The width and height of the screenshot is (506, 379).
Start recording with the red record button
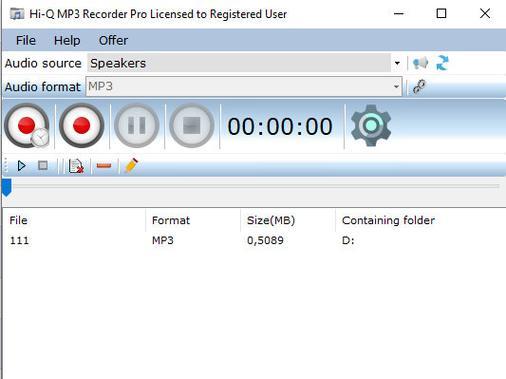pyautogui.click(x=82, y=126)
